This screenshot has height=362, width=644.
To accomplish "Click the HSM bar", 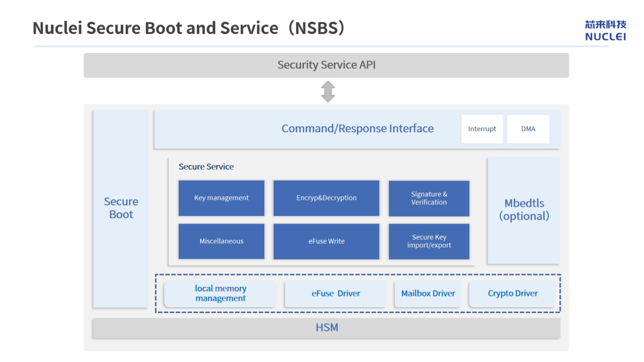I will tap(327, 328).
